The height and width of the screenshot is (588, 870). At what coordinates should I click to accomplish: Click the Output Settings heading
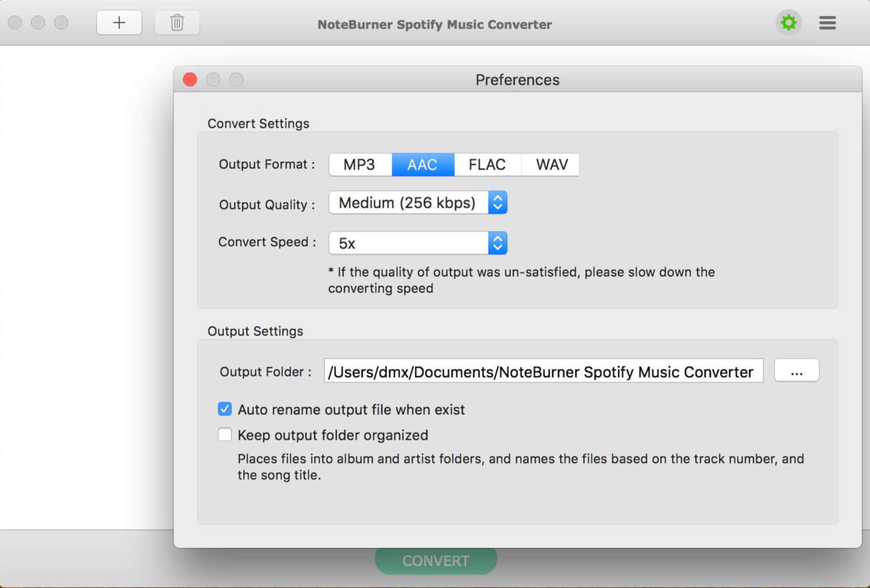pyautogui.click(x=255, y=331)
